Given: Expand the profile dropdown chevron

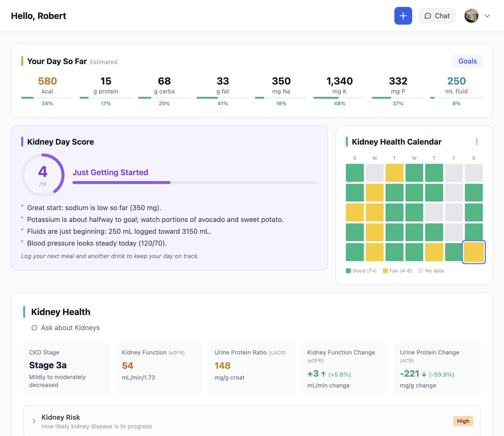Looking at the screenshot, I should click(x=487, y=16).
